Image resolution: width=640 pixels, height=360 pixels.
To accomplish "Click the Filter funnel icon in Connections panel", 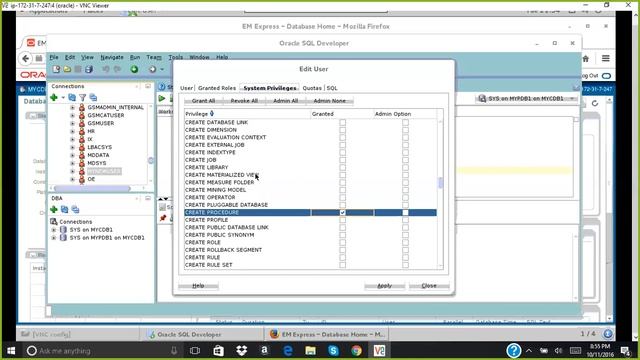I will pos(82,98).
